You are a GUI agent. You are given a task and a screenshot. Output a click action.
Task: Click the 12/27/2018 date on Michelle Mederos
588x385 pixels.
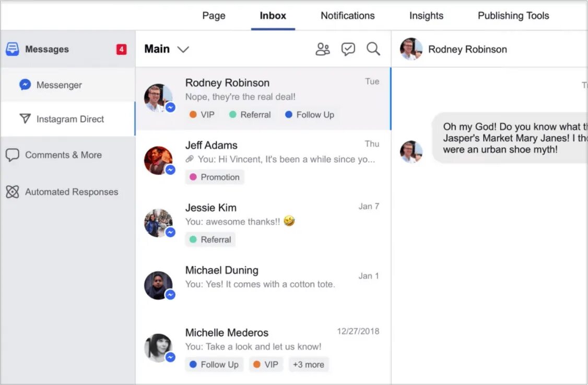tap(358, 331)
